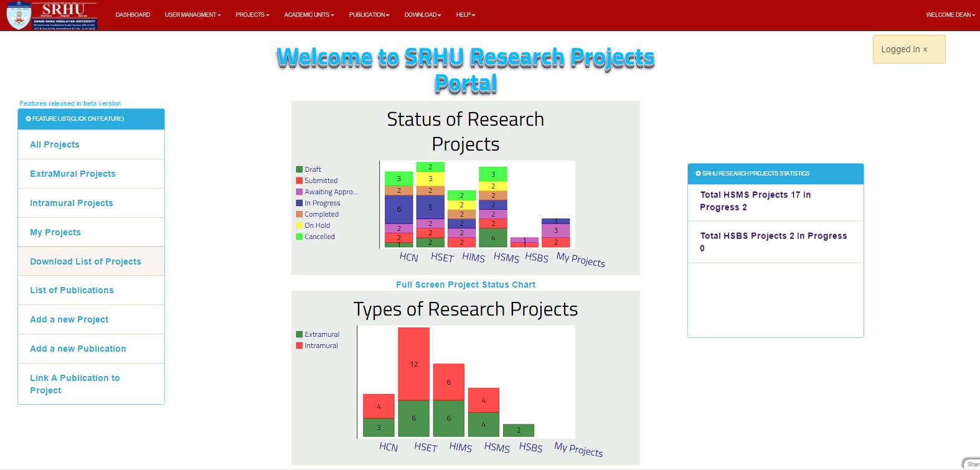Click the HIMS Intramural bar segment showing 6
The height and width of the screenshot is (470, 980).
[448, 382]
